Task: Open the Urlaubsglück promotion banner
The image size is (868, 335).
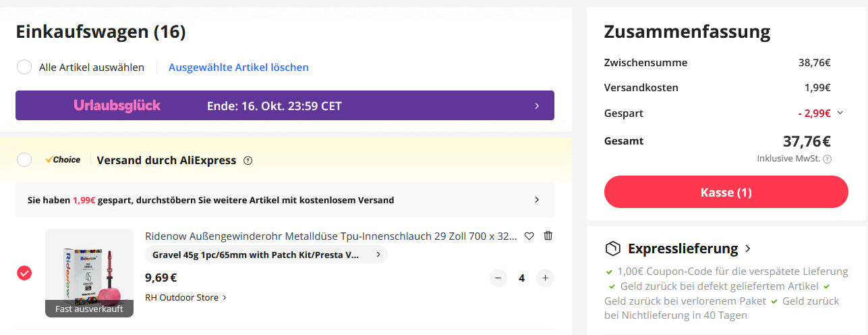Action: (285, 105)
